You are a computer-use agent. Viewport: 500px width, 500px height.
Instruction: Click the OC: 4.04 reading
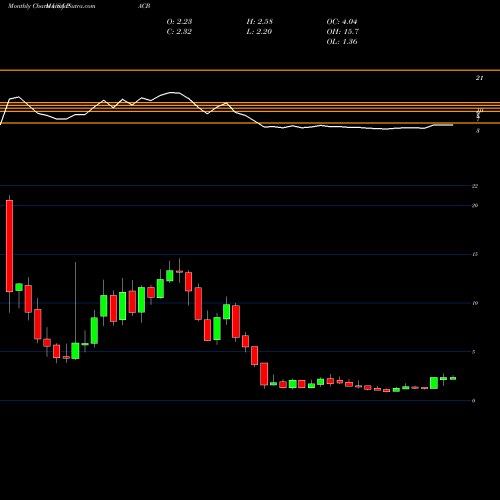click(342, 21)
